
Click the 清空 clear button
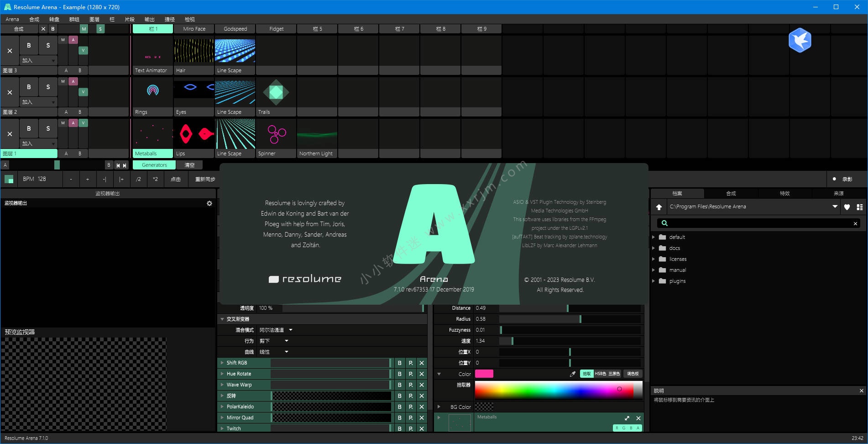(x=189, y=165)
